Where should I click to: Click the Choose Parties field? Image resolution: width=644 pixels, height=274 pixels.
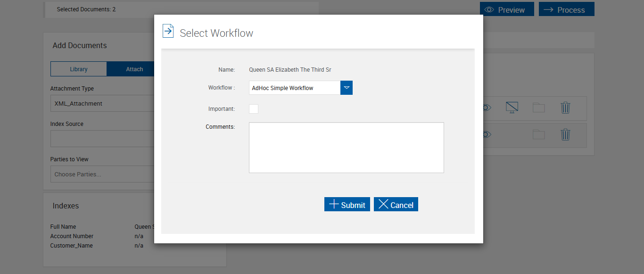102,174
